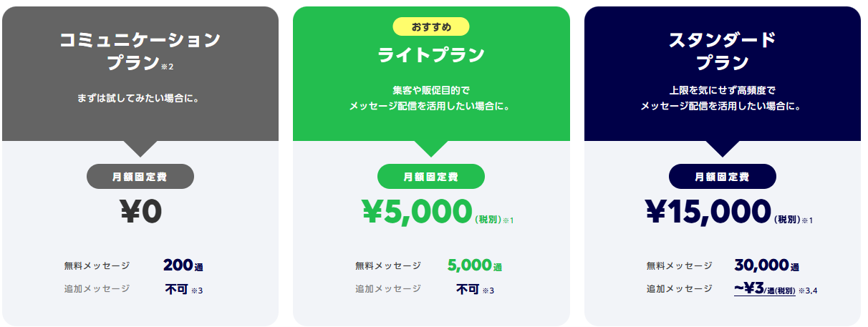Click the green 月額固定費 pill label

point(431,177)
